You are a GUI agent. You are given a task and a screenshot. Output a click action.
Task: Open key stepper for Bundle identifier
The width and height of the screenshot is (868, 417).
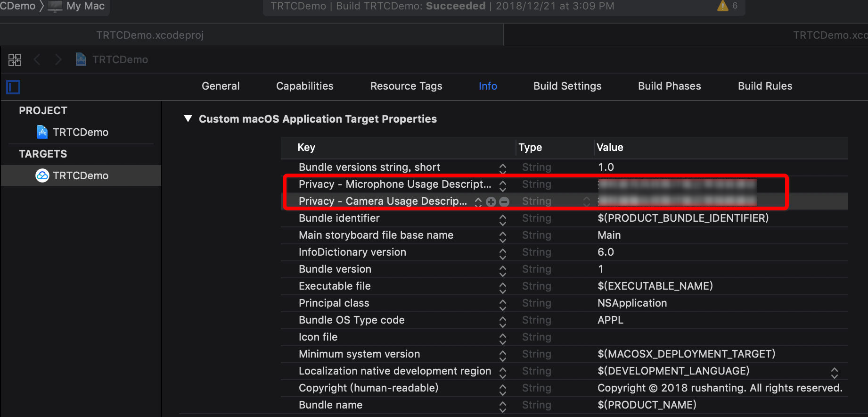point(503,219)
